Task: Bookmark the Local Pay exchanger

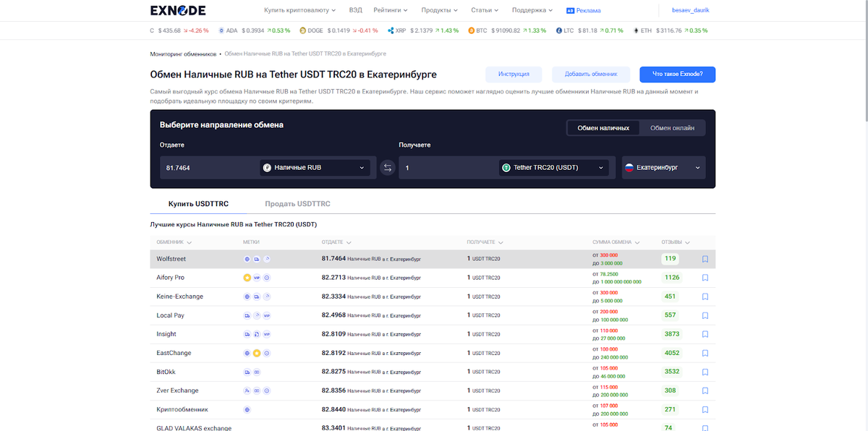Action: (x=705, y=315)
